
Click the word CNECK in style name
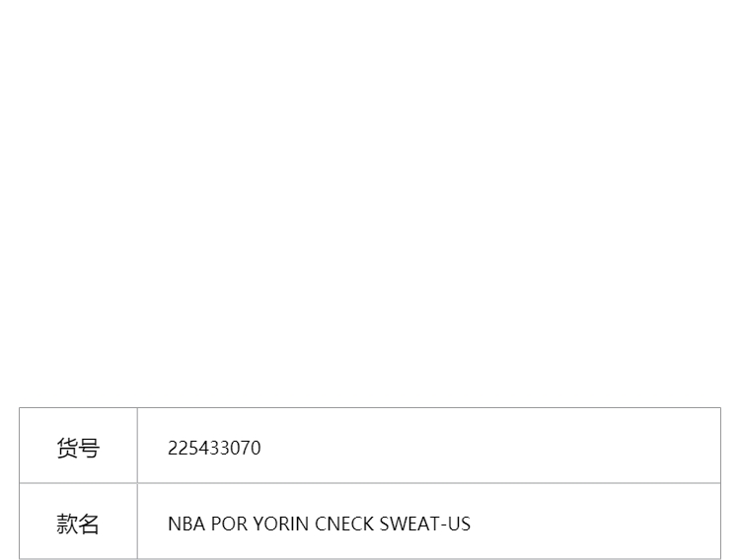pos(344,525)
